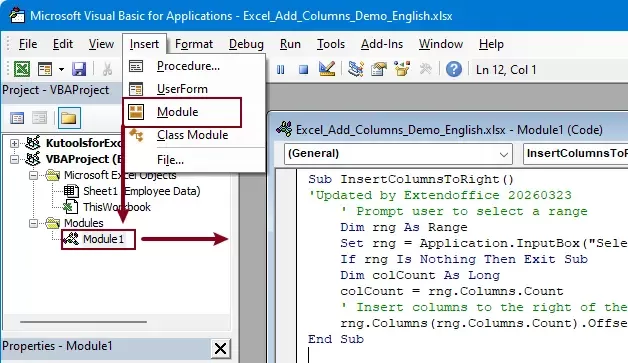Open the Format menu
The image size is (628, 363).
tap(194, 44)
